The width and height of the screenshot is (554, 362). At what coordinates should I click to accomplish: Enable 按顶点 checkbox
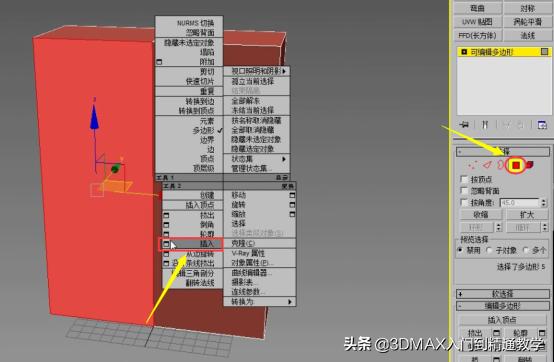464,179
